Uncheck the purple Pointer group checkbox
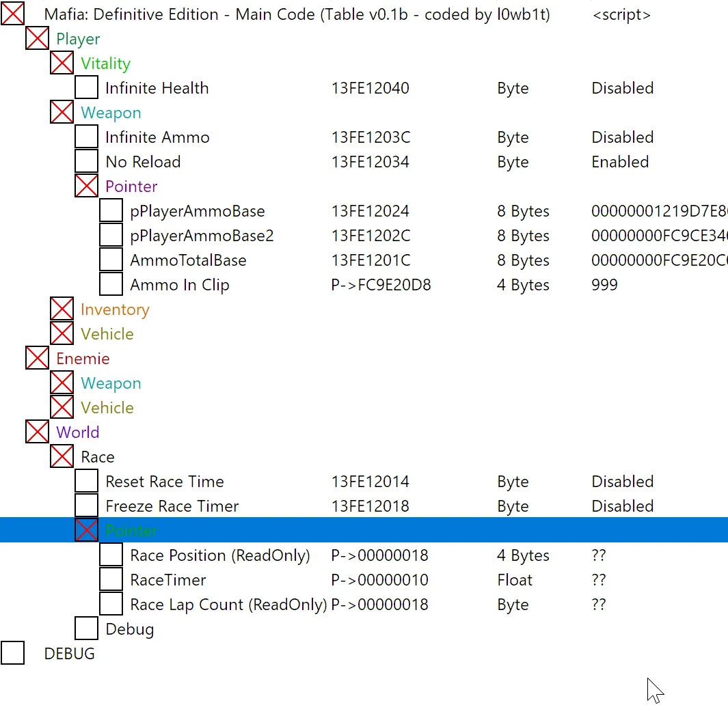The image size is (728, 705). tap(86, 186)
